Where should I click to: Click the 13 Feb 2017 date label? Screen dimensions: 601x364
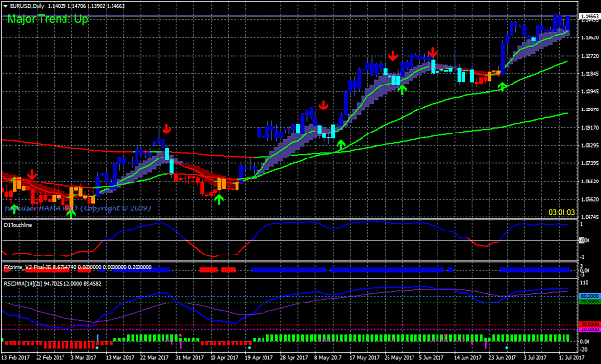tap(15, 358)
